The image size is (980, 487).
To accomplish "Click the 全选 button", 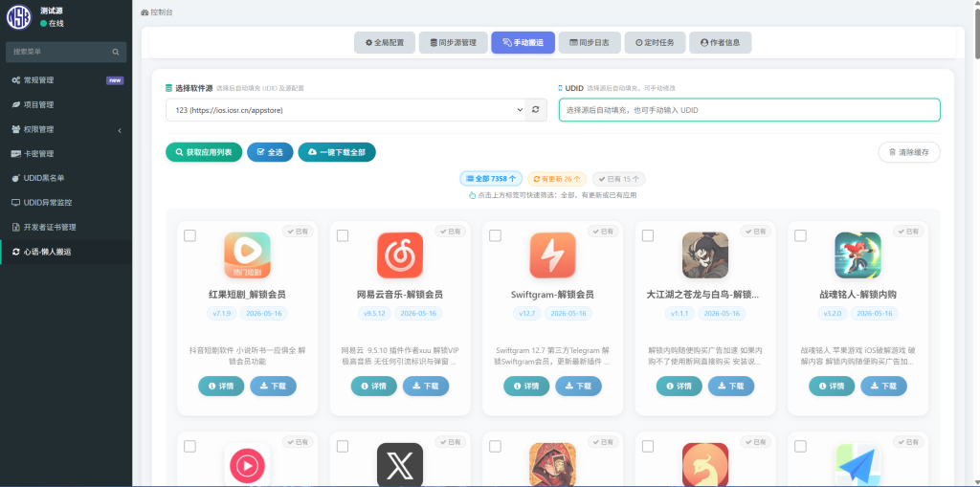I will click(x=270, y=152).
